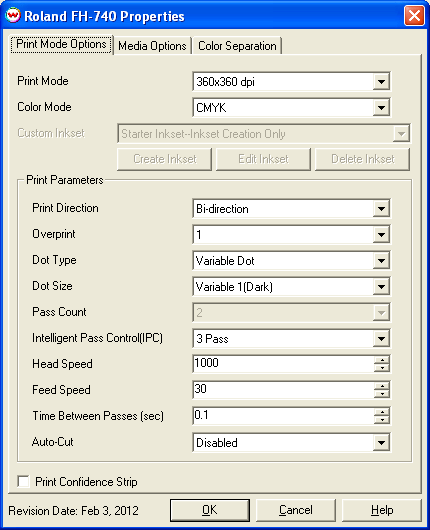Switch to the Color Separation tab
430x530 pixels.
coord(237,46)
